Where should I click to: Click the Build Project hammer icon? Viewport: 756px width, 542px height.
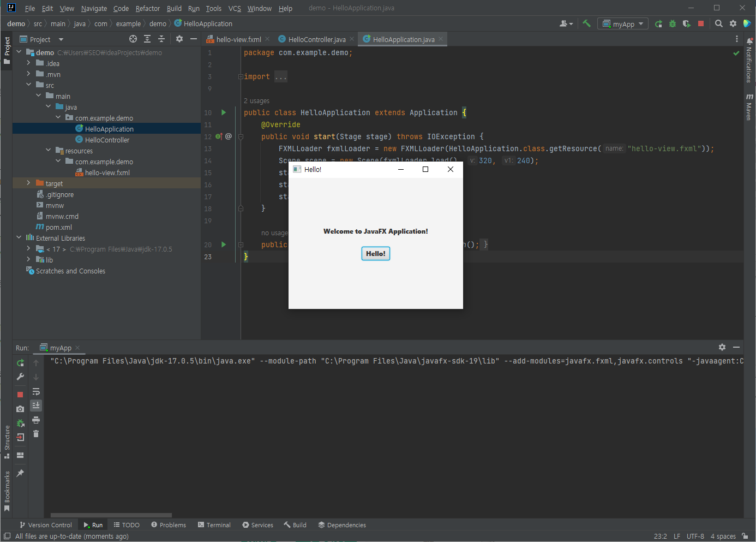point(587,23)
